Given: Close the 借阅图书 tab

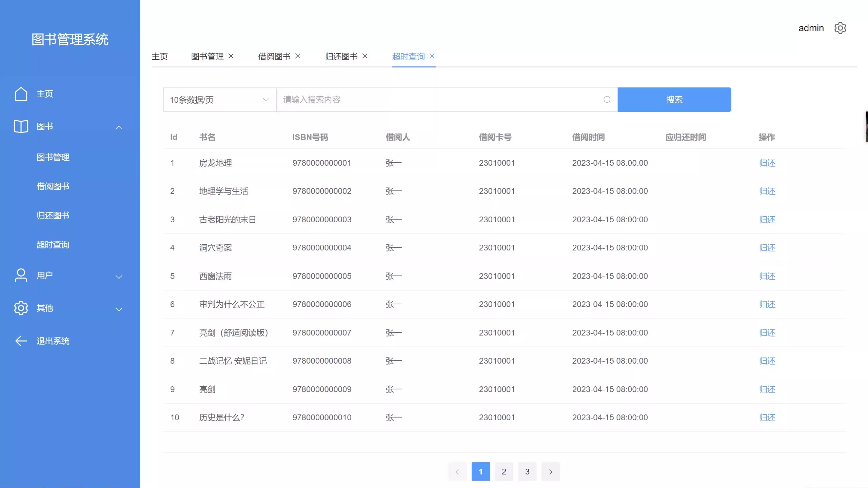Looking at the screenshot, I should click(x=298, y=56).
